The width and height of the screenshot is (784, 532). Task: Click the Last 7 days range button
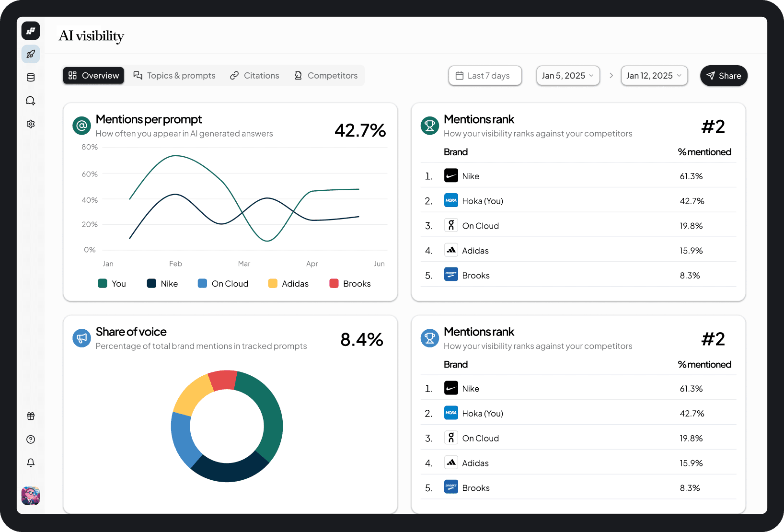pos(485,76)
